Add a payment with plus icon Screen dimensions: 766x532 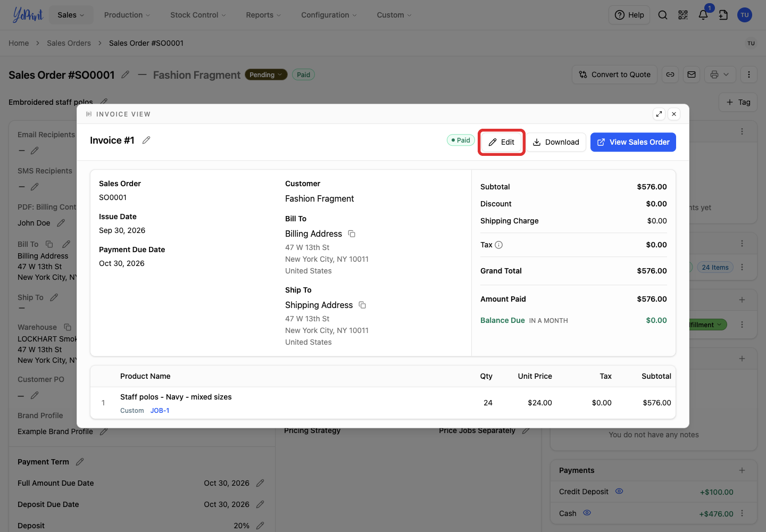(x=742, y=470)
